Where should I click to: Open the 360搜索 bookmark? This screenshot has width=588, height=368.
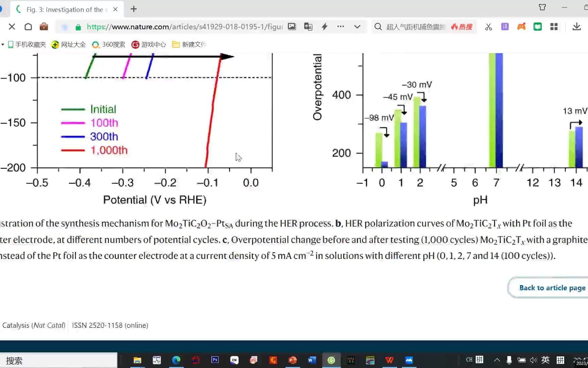coord(109,45)
